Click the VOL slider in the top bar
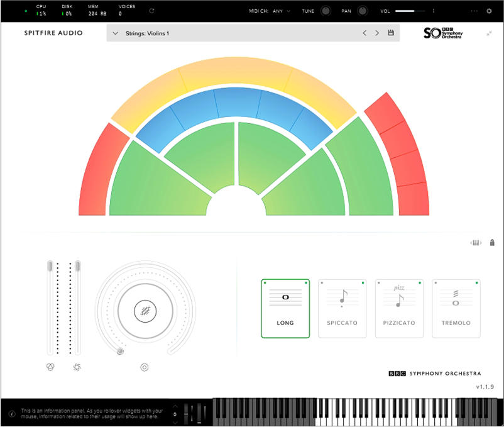The image size is (504, 427). tap(410, 11)
